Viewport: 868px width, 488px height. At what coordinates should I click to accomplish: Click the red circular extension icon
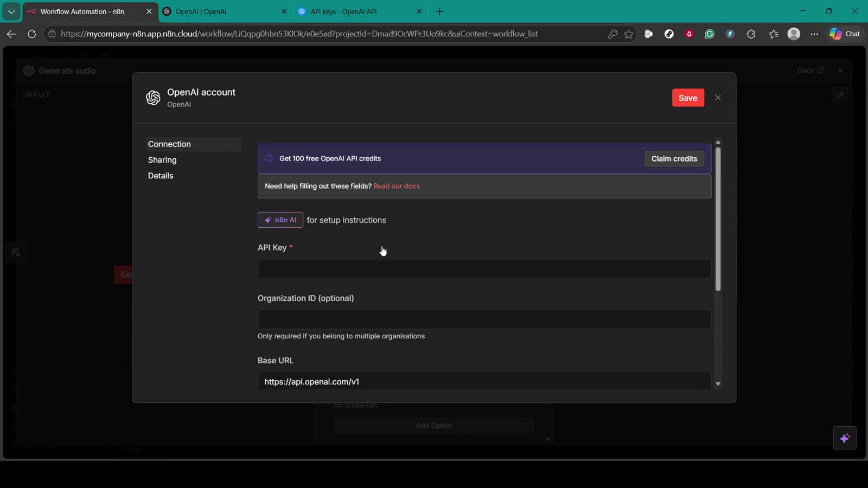point(690,34)
